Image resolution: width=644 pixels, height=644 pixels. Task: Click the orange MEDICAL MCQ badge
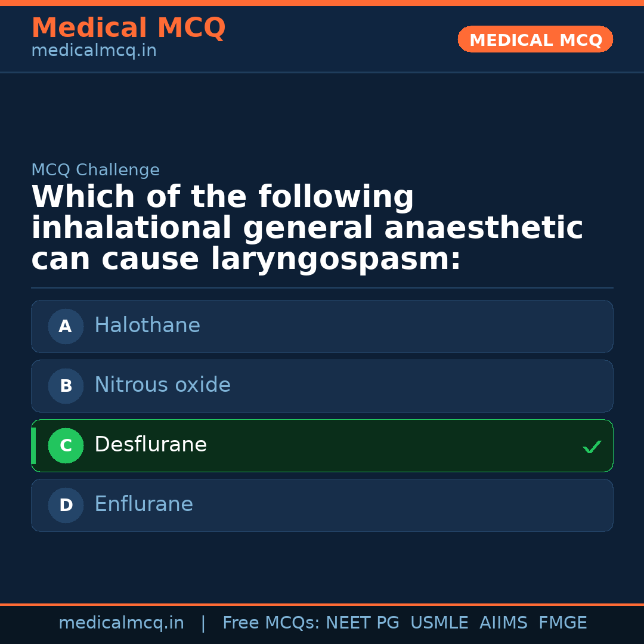(535, 39)
